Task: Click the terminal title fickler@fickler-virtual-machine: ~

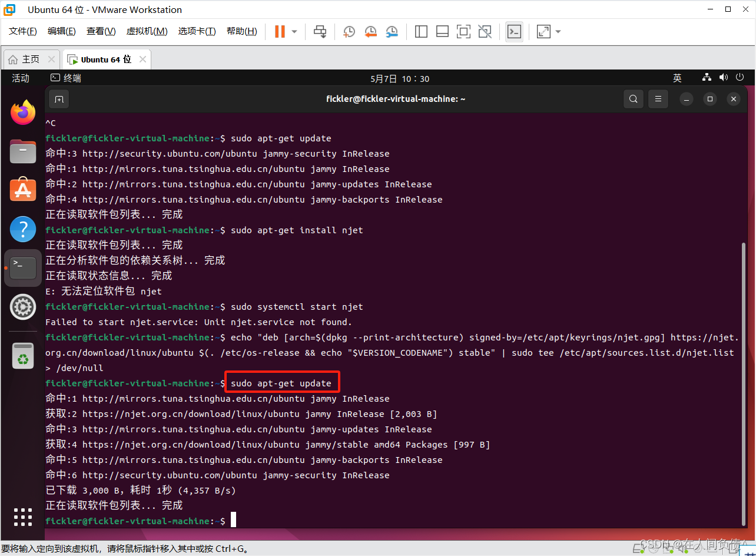Action: [396, 99]
